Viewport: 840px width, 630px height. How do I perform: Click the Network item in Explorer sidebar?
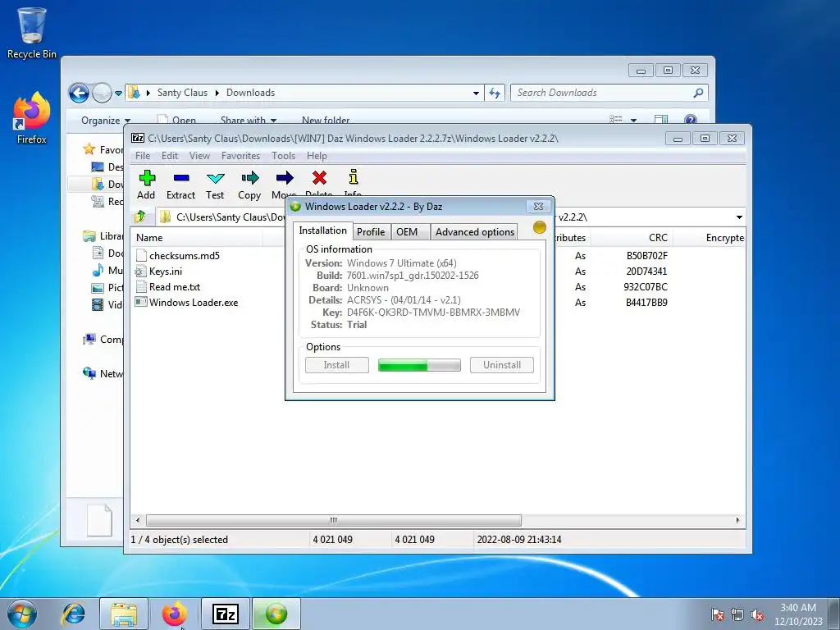(103, 373)
